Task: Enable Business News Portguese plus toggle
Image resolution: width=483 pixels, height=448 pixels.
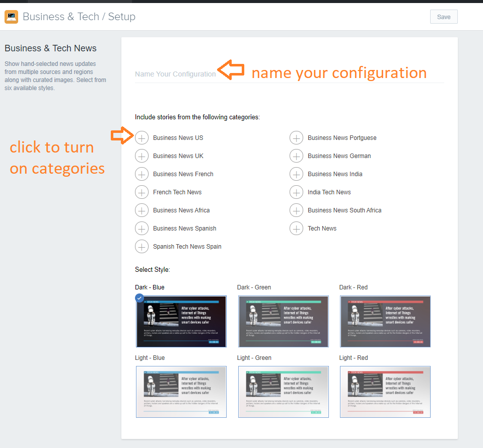Action: (x=296, y=138)
